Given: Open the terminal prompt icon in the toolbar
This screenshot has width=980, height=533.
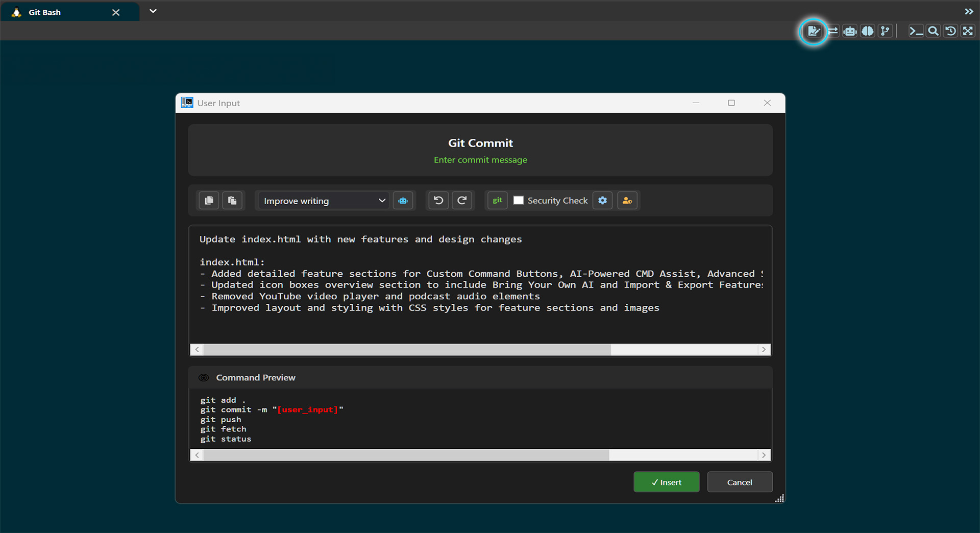Looking at the screenshot, I should (x=915, y=31).
